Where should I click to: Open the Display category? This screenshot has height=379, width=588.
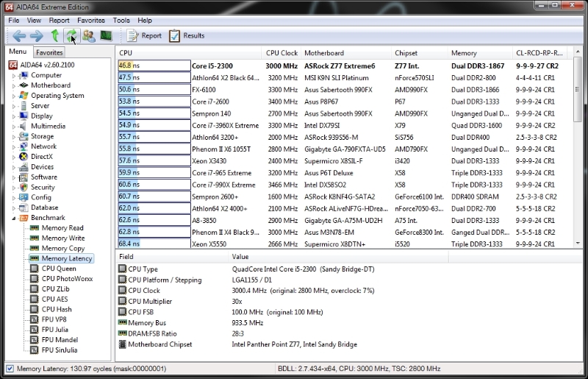42,116
